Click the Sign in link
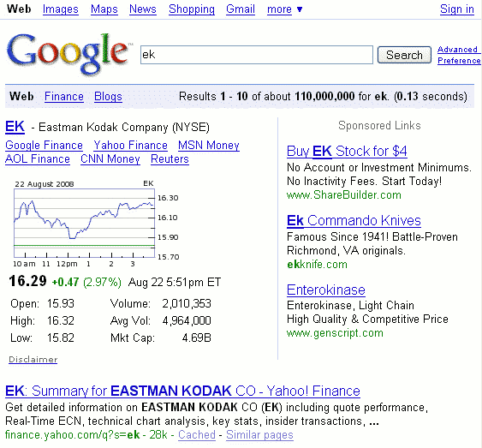The image size is (482, 448). point(457,9)
